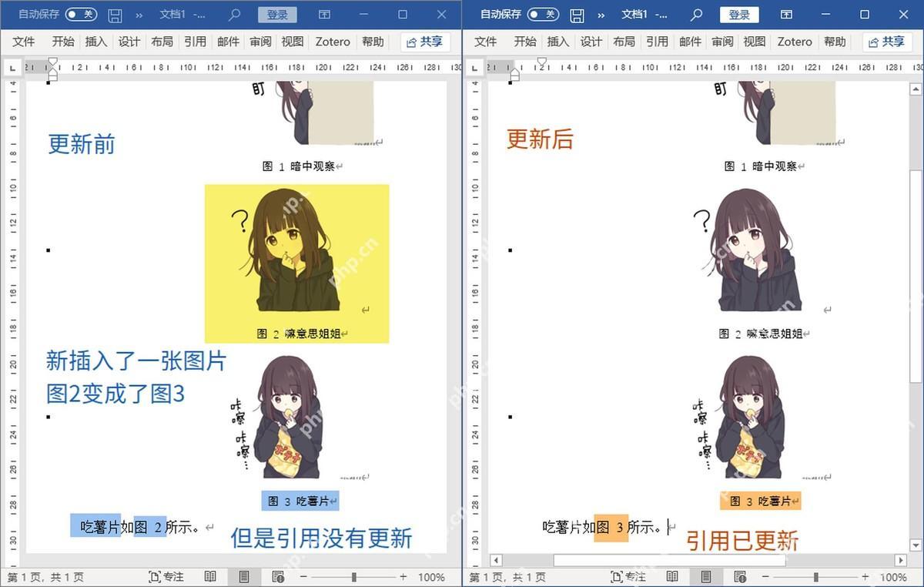The height and width of the screenshot is (587, 924).
Task: Toggle AutoSave switch in right window
Action: pyautogui.click(x=543, y=15)
